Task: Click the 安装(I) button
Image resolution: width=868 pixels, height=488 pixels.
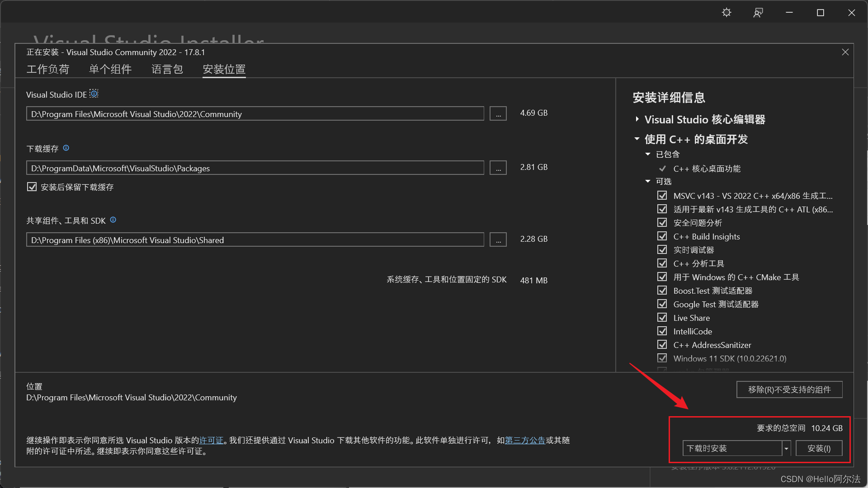Action: 819,448
